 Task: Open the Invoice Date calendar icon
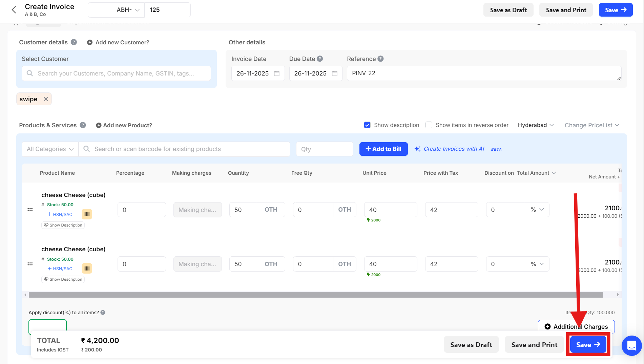(x=277, y=73)
